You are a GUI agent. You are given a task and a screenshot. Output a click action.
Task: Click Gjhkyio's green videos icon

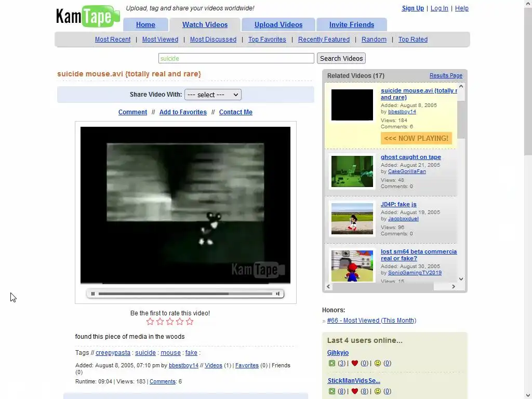[332, 363]
